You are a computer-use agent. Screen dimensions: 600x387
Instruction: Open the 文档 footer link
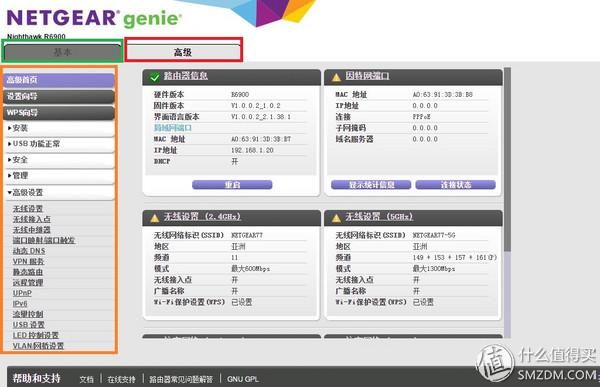click(86, 379)
